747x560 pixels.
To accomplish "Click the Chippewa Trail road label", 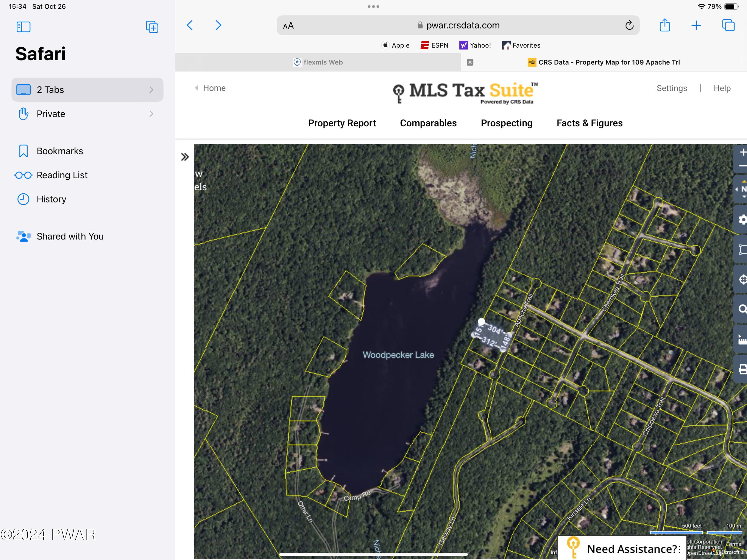I will coord(653,417).
